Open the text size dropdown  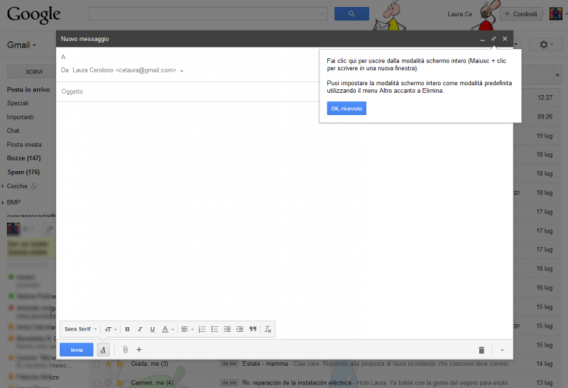[110, 329]
